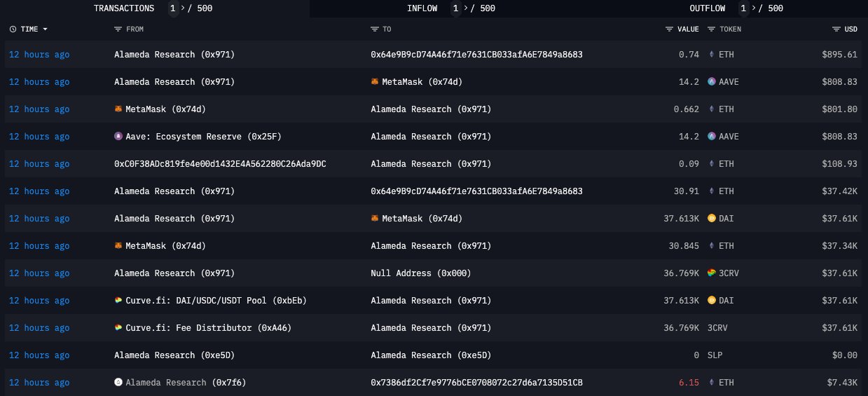The image size is (868, 396).
Task: Click the FROM column header label
Action: click(x=135, y=29)
